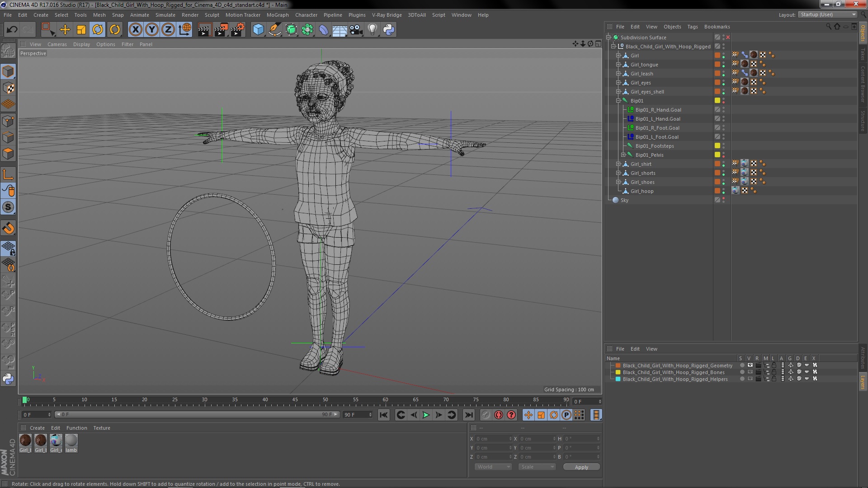
Task: Click the X position input field
Action: click(493, 439)
